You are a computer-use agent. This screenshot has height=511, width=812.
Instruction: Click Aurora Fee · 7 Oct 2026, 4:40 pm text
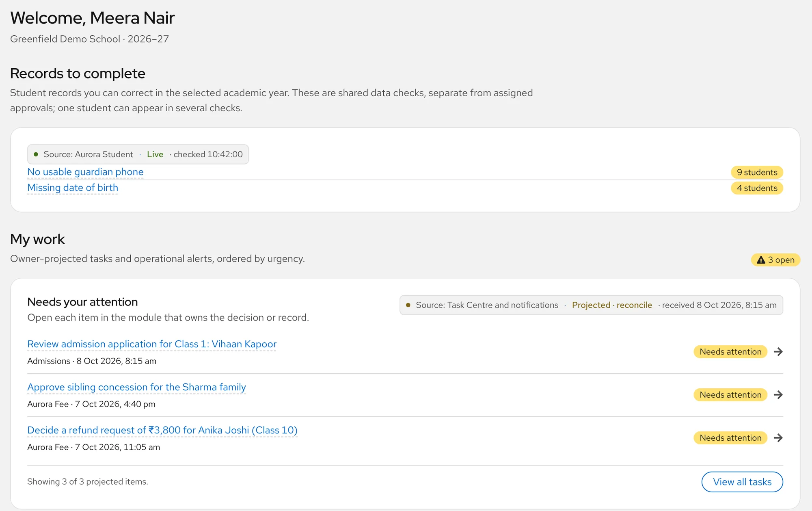91,404
